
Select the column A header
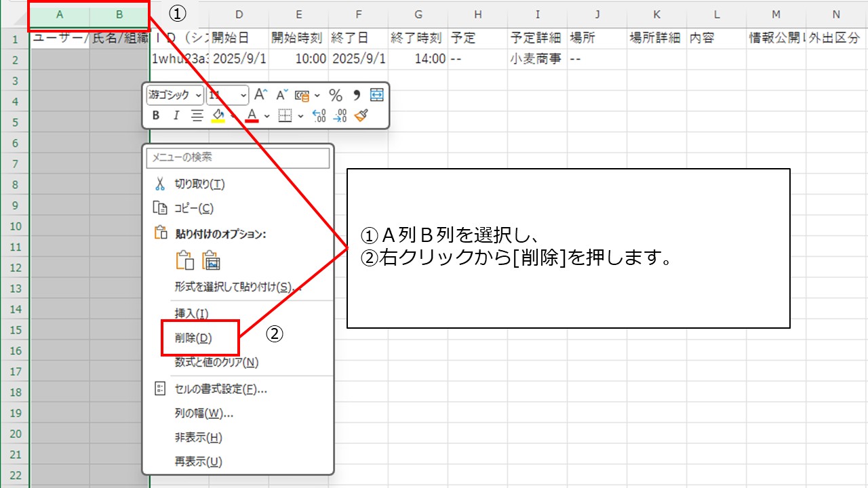60,14
